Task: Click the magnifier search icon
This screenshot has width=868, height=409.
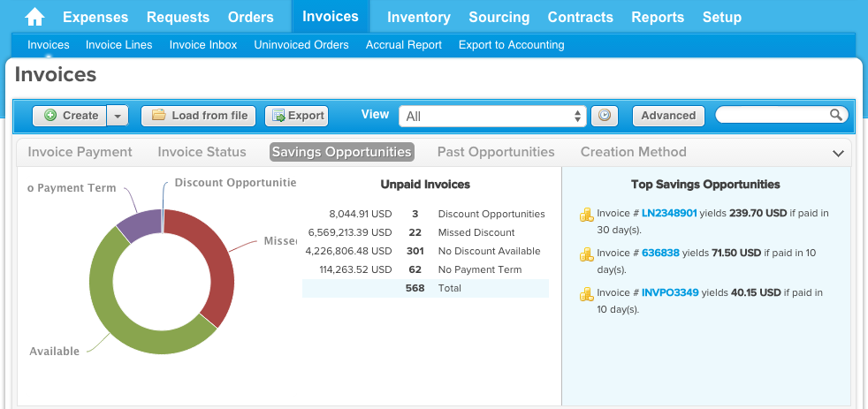Action: pos(836,115)
